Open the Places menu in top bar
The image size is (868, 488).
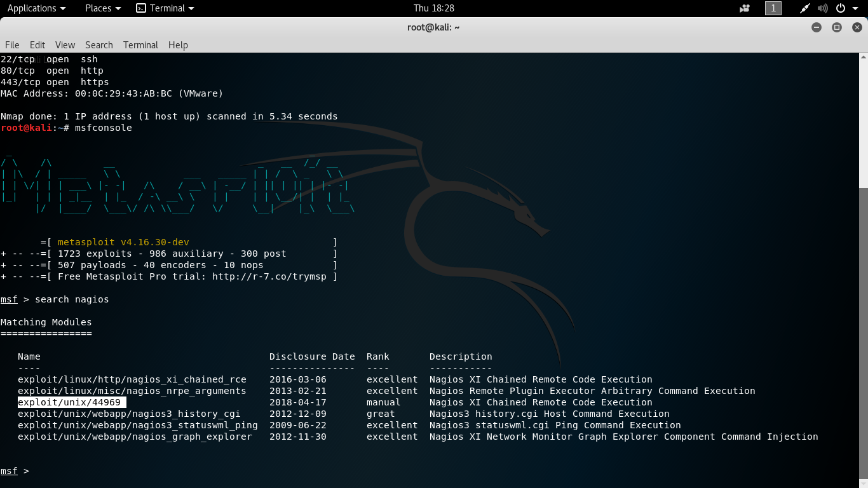coord(103,8)
